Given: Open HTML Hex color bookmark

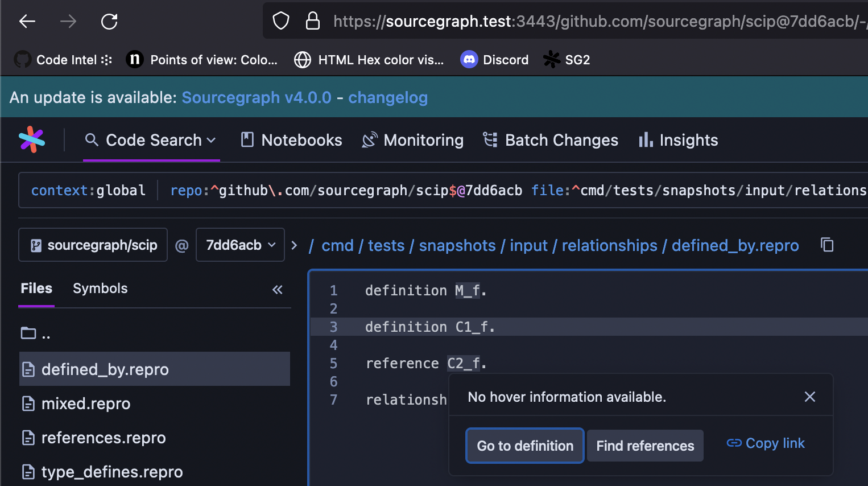Looking at the screenshot, I should pos(369,60).
